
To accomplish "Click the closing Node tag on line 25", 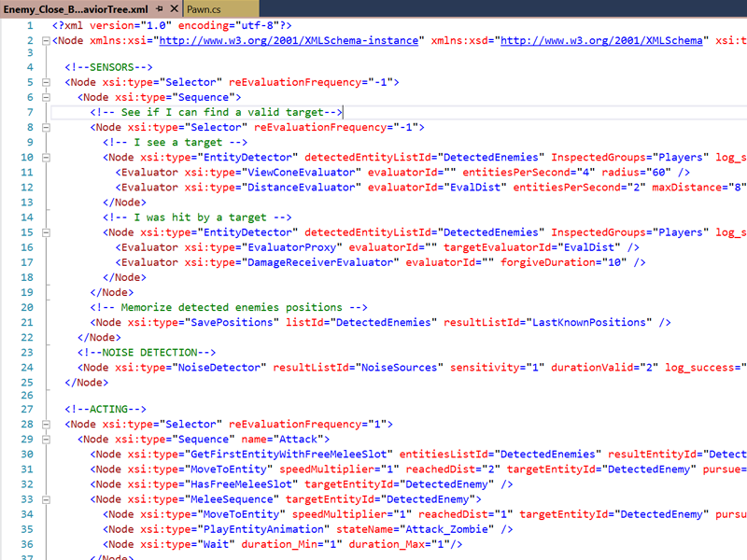I will [x=87, y=383].
